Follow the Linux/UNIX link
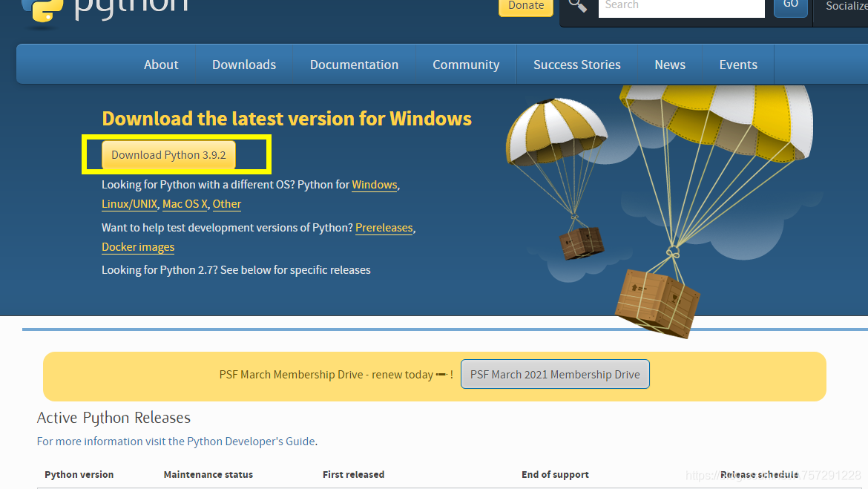This screenshot has width=868, height=489. pyautogui.click(x=130, y=204)
